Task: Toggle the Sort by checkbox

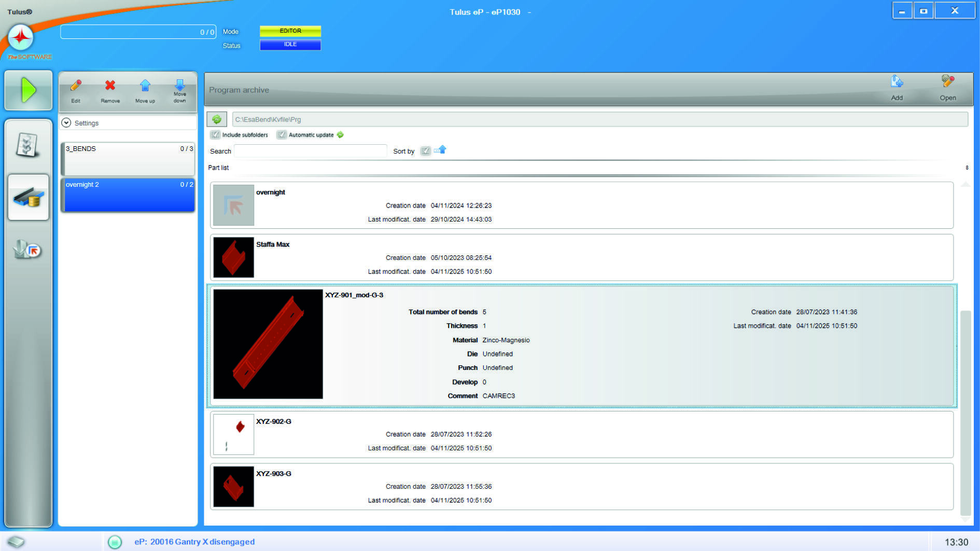Action: (x=425, y=151)
